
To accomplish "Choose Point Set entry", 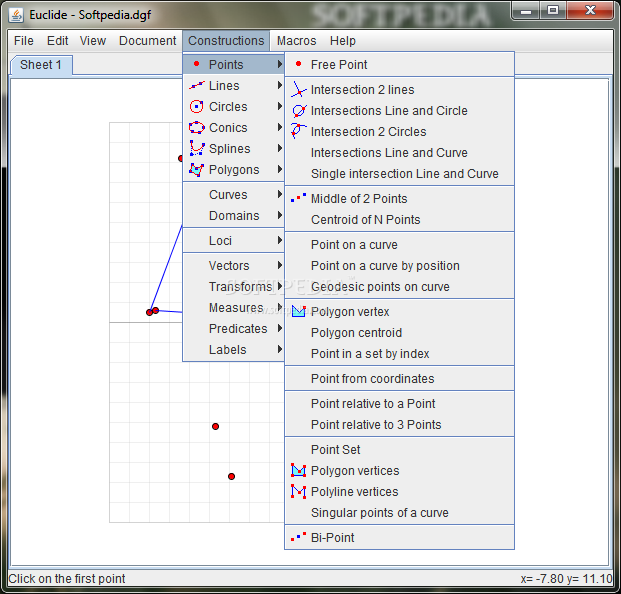I will [399, 449].
